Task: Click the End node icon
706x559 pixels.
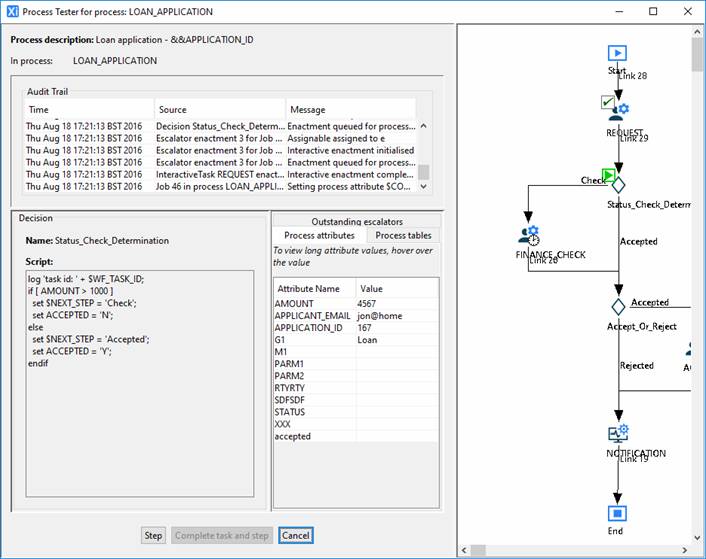Action: tap(617, 513)
